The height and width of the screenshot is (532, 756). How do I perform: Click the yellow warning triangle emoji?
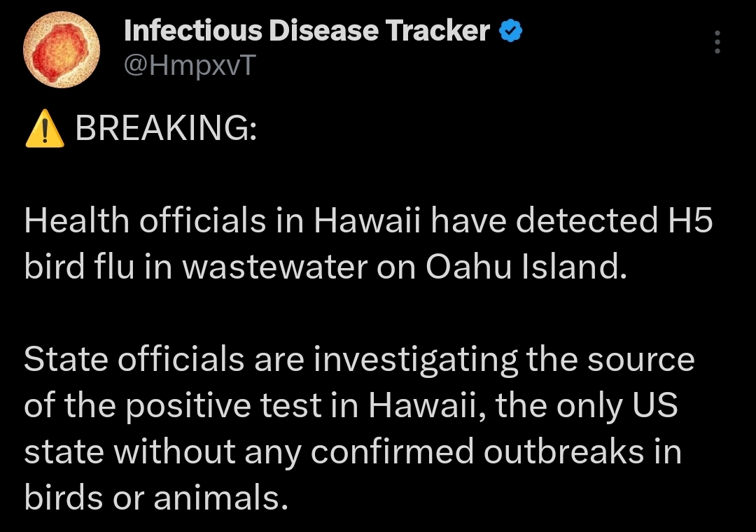[44, 128]
